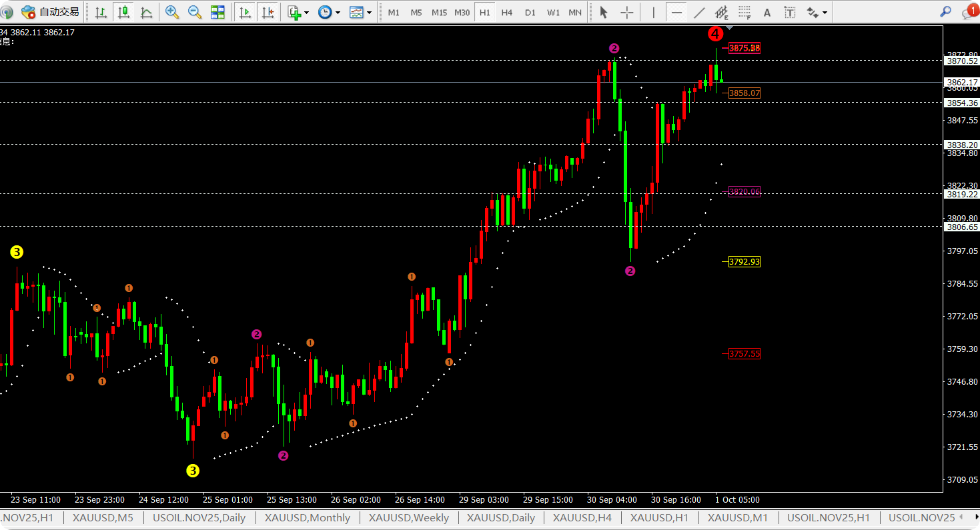Select the text label tool

pyautogui.click(x=790, y=12)
